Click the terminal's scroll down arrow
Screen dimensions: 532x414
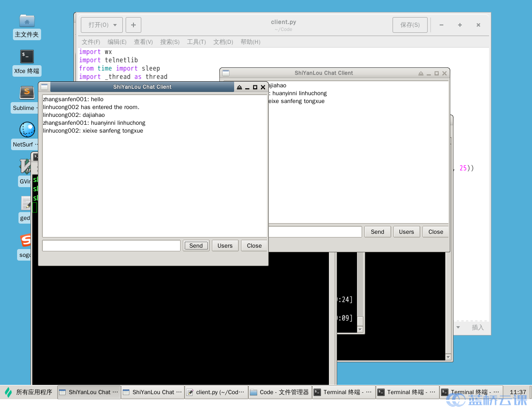pyautogui.click(x=448, y=357)
